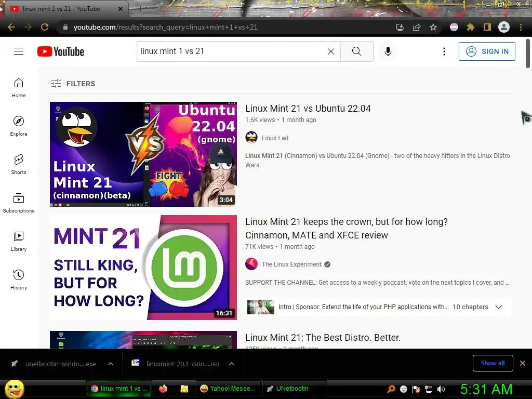Screen dimensions: 532x399
Task: Expand the 10 chapters chevron
Action: [x=498, y=307]
